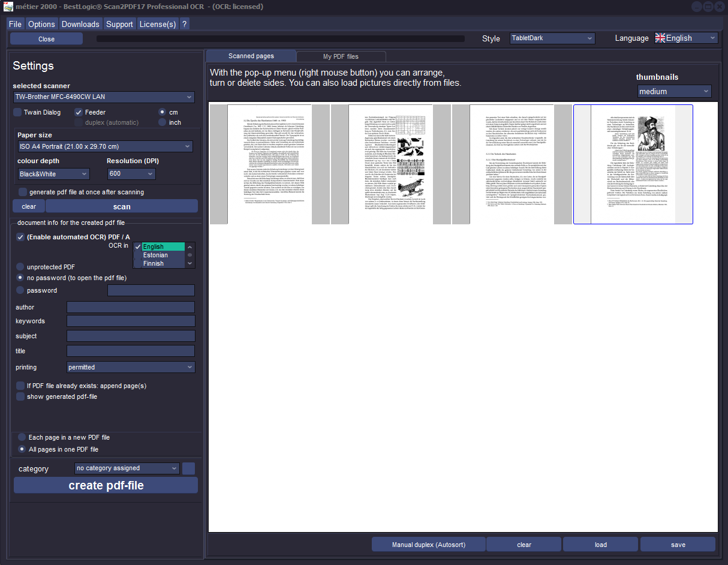Click the application icon in the title bar
This screenshot has height=565, width=728.
coord(8,7)
